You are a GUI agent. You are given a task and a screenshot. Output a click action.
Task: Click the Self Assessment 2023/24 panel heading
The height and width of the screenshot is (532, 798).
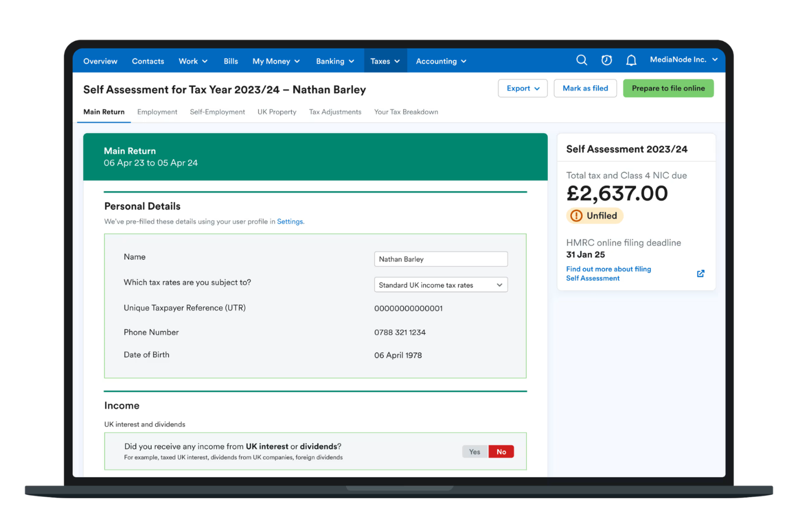tap(627, 149)
